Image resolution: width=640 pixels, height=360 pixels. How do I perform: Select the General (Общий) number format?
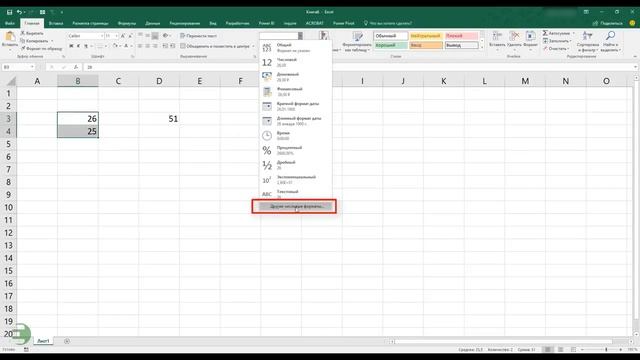tap(296, 48)
